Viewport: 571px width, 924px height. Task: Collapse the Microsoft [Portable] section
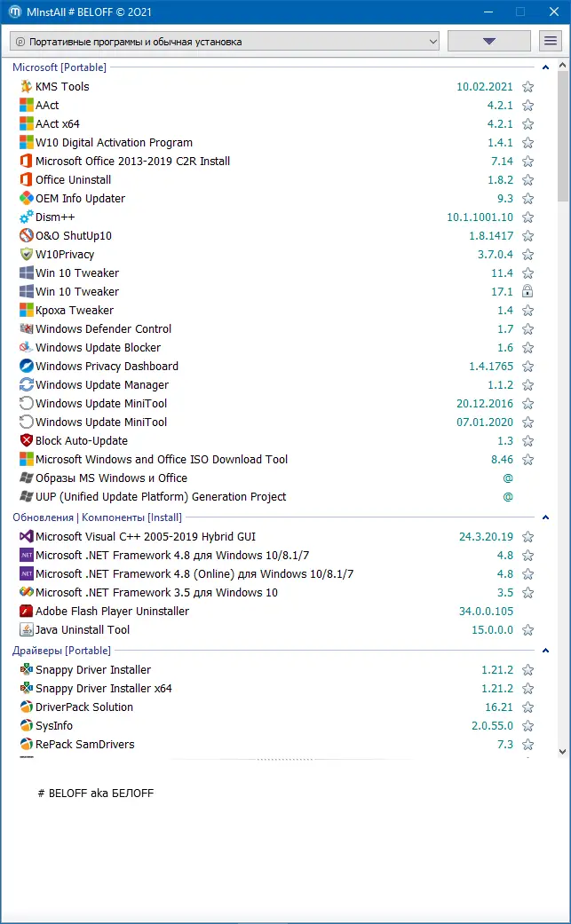pyautogui.click(x=545, y=67)
